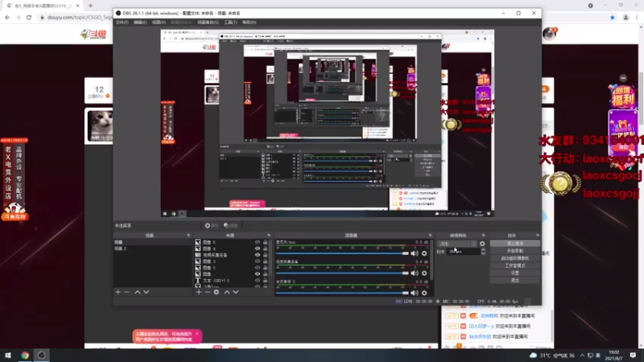The width and height of the screenshot is (644, 362).
Task: Remove selected source with minus icon
Action: click(208, 292)
